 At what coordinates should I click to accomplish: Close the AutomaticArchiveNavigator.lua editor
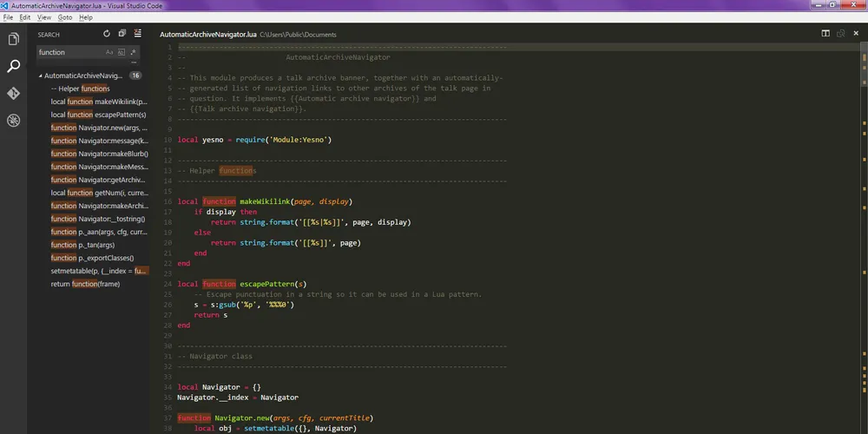click(856, 34)
